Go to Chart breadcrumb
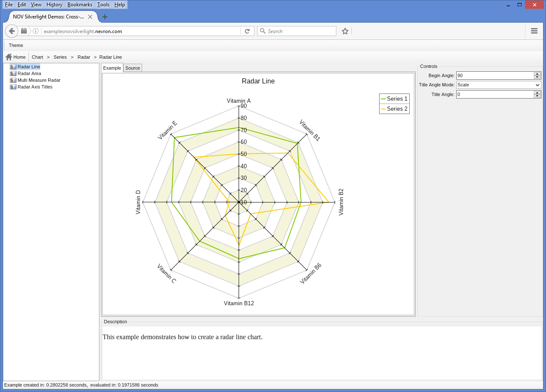Screen dimensions: 546x392 [x=37, y=57]
